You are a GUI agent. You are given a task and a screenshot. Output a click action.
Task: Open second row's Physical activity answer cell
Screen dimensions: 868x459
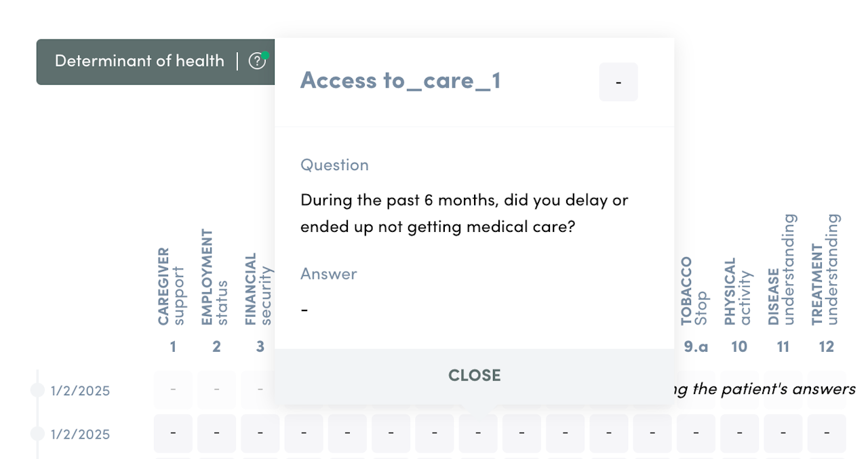pyautogui.click(x=739, y=433)
